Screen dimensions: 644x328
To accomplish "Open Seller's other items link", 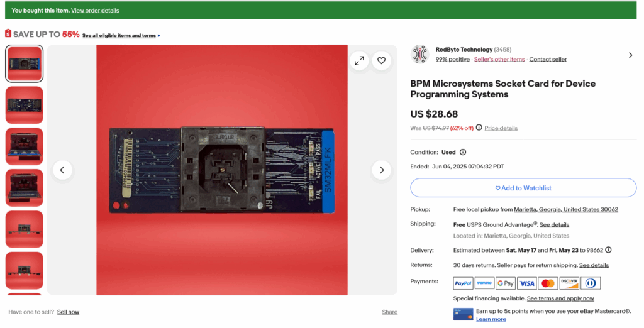I will [x=499, y=60].
